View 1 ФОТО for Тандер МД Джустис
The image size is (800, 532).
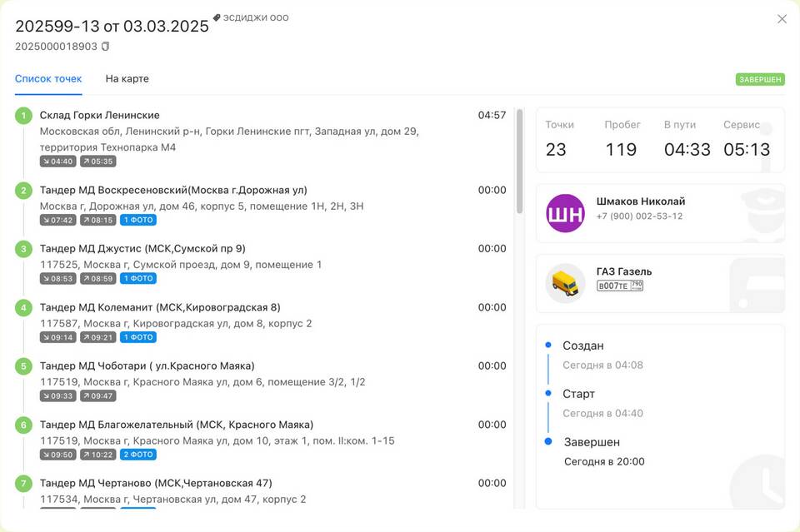click(x=138, y=279)
